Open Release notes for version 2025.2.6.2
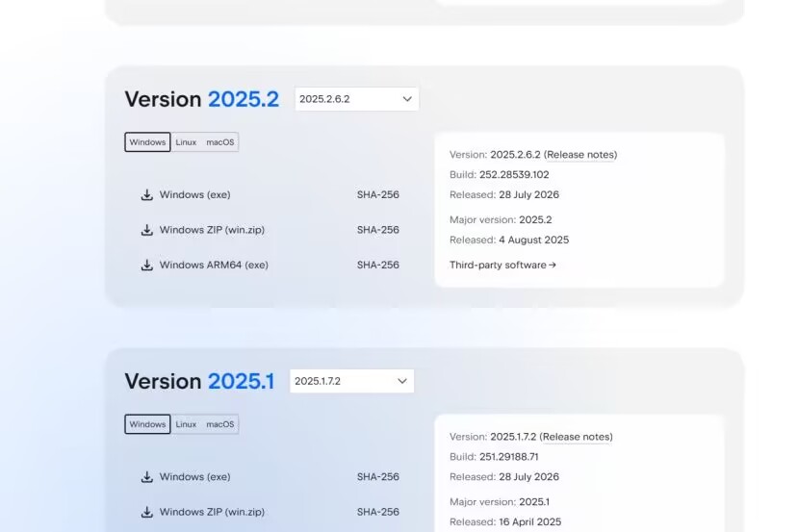Viewport: 798px width, 532px height. (x=580, y=155)
